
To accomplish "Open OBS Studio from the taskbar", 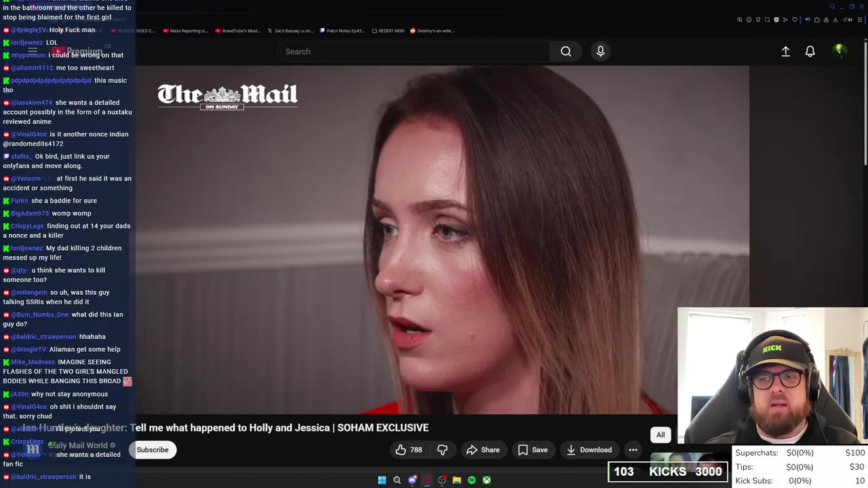I will 442,480.
